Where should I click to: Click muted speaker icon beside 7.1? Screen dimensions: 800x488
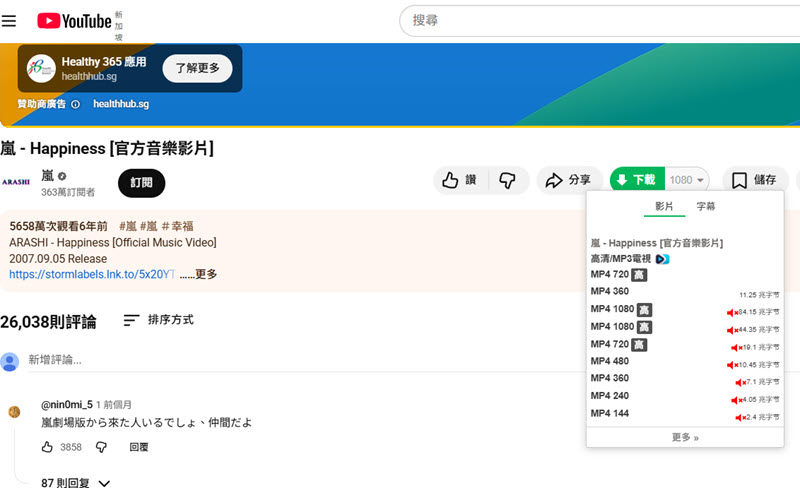[x=741, y=382]
